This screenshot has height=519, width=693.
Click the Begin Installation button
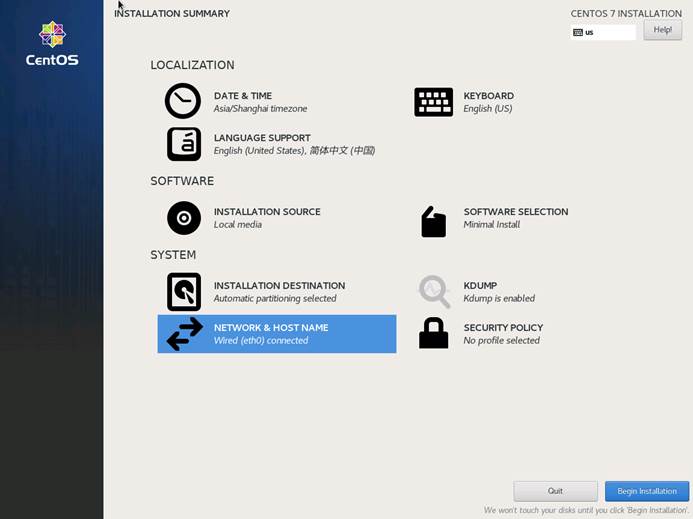[647, 491]
